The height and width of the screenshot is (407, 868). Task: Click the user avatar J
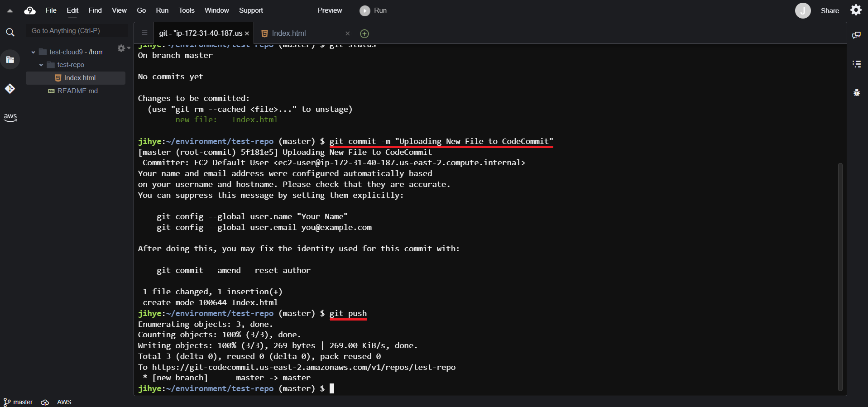pos(803,10)
